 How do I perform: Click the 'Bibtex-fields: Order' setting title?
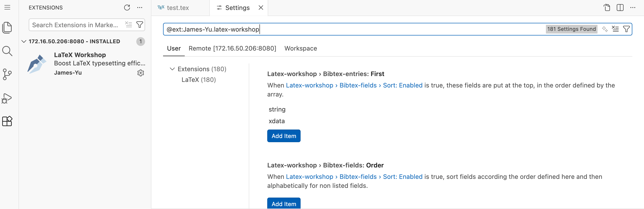[x=325, y=165]
